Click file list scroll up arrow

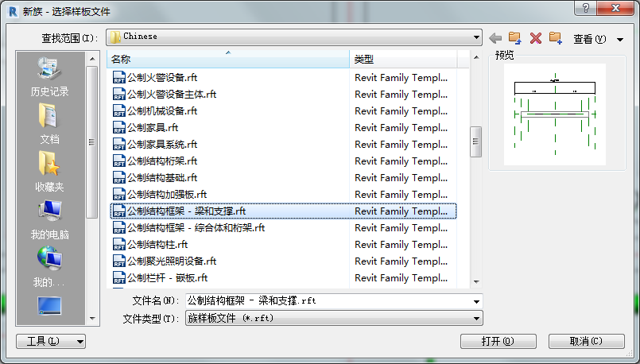pyautogui.click(x=476, y=57)
